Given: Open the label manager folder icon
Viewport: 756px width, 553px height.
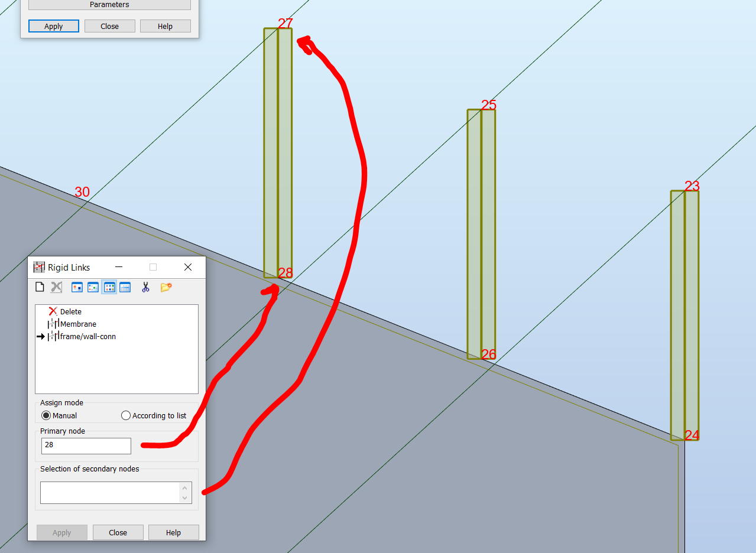Looking at the screenshot, I should point(166,287).
